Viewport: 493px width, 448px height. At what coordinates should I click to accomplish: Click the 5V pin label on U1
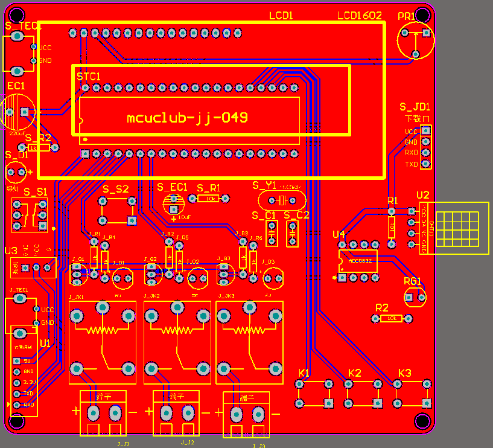[x=27, y=361]
